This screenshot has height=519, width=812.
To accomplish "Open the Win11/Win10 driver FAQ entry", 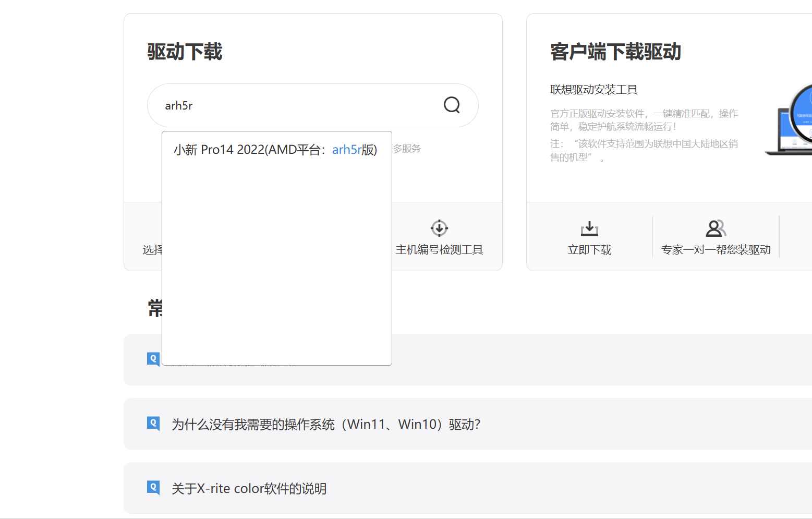I will [326, 424].
